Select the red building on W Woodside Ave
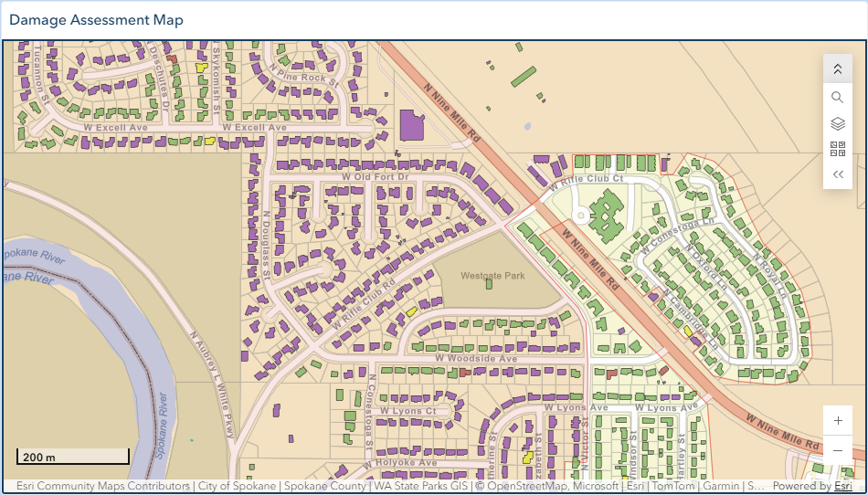The height and width of the screenshot is (495, 868). point(464,373)
